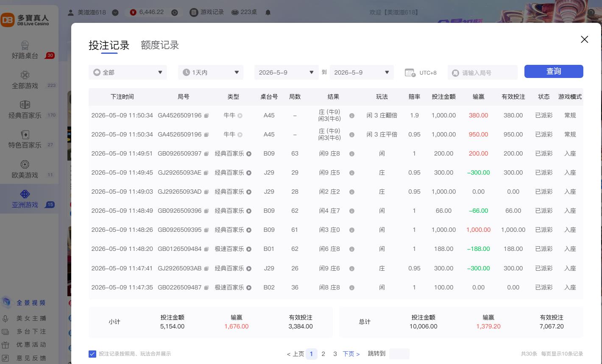The image size is (602, 364).
Task: Copy round number GB0126509484
Action: [206, 249]
